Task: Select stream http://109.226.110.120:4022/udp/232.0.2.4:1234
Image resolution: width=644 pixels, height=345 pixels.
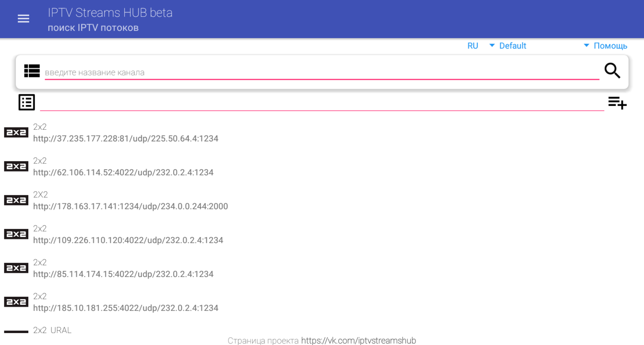Action: (128, 240)
